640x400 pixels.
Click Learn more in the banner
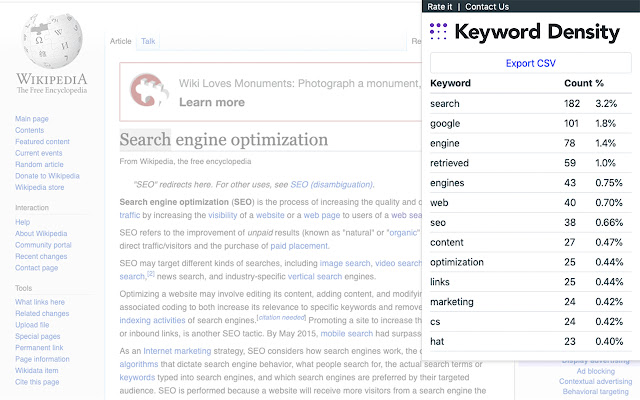pyautogui.click(x=212, y=102)
